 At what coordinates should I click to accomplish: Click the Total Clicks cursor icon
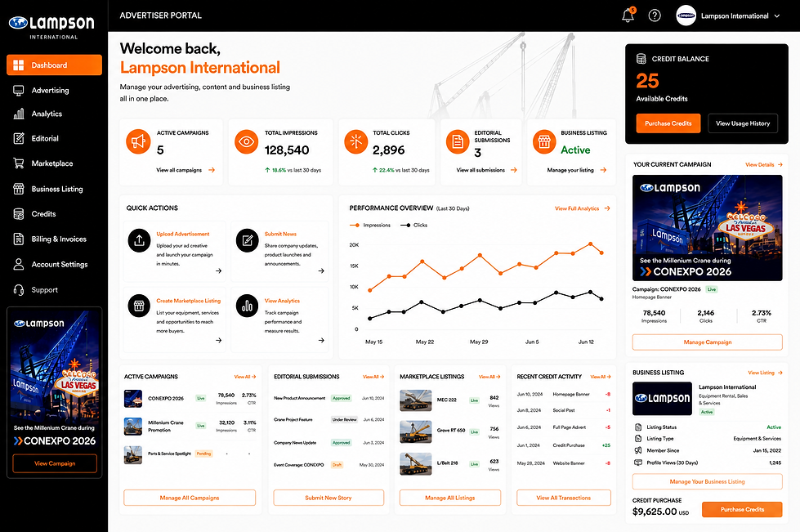[x=356, y=141]
